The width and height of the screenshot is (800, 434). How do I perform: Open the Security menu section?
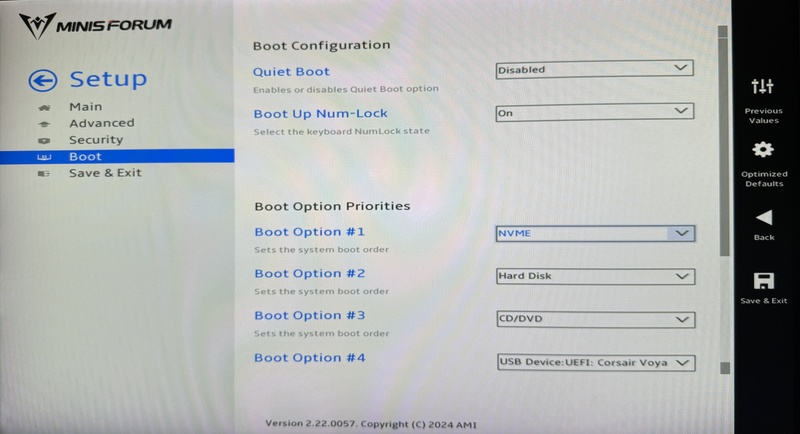[96, 140]
